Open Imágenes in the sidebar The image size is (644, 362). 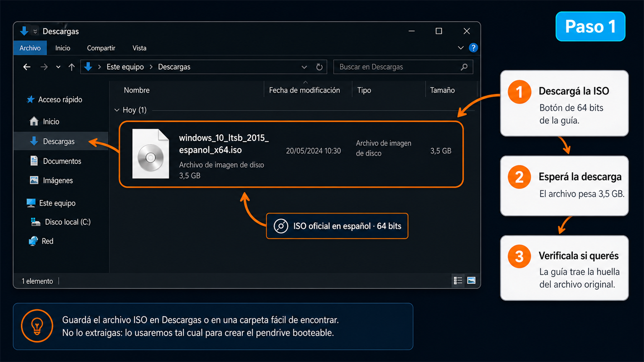(x=58, y=181)
